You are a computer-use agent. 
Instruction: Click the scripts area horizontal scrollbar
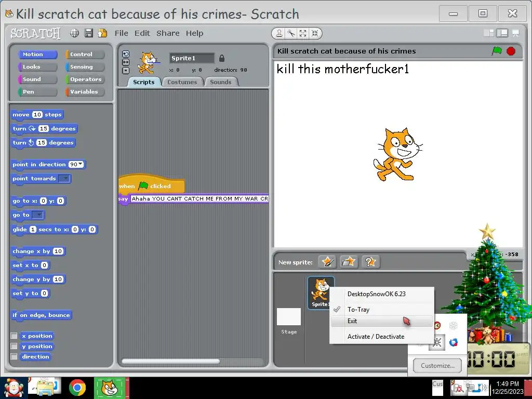tap(170, 362)
